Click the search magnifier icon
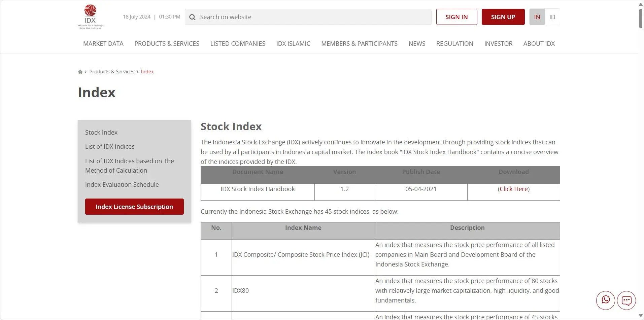Image resolution: width=644 pixels, height=320 pixels. point(192,17)
